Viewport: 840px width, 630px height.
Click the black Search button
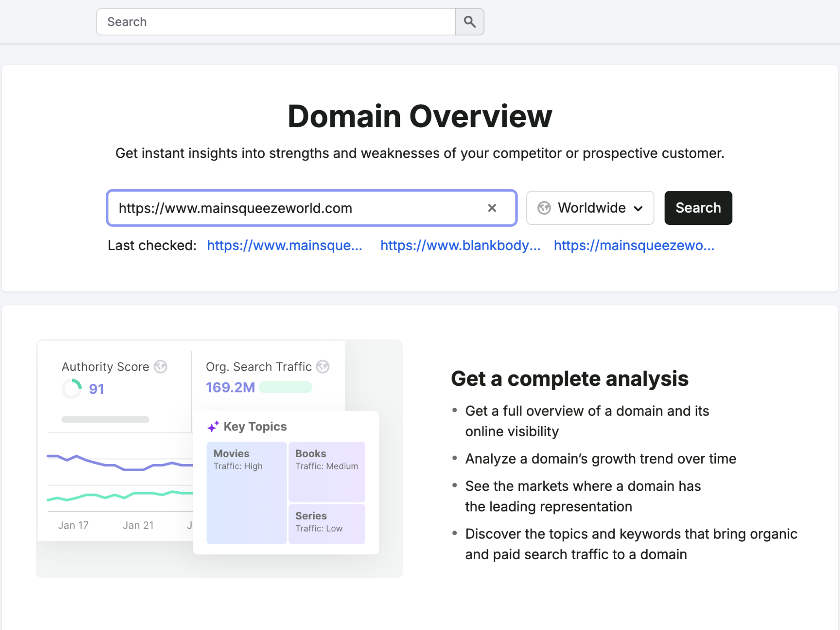pos(698,208)
